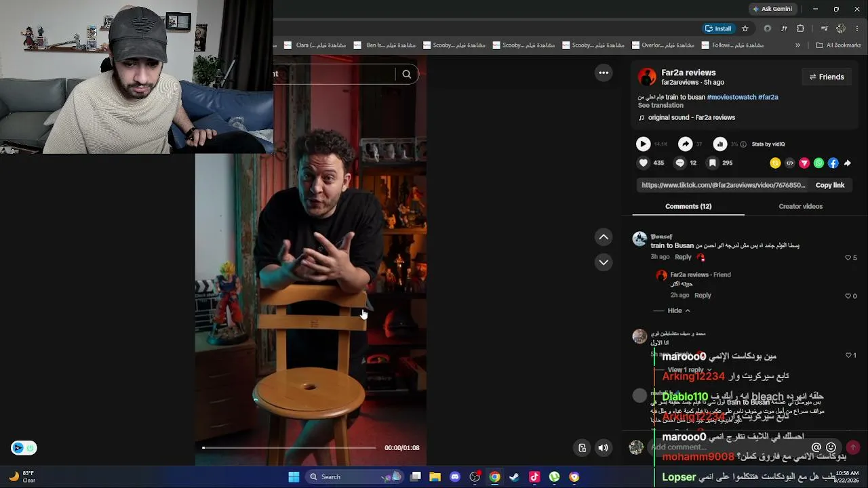The width and height of the screenshot is (868, 488).
Task: Open Chrome's three-dot menu
Action: pyautogui.click(x=857, y=28)
